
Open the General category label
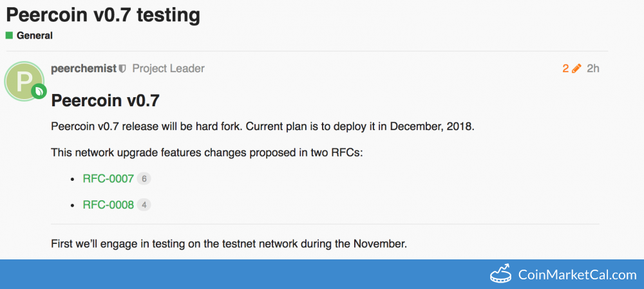pyautogui.click(x=35, y=35)
